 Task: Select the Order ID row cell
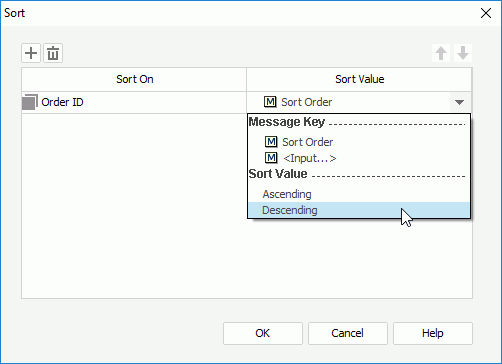(x=134, y=102)
